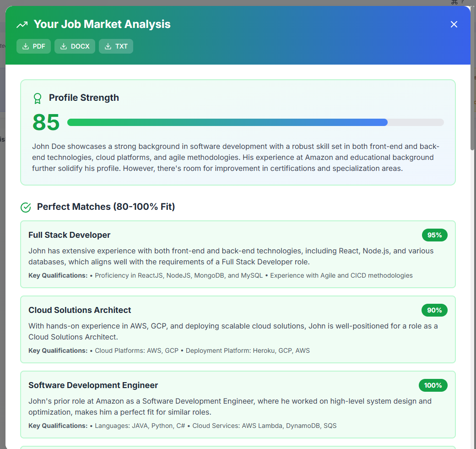Viewport: 476px width, 449px height.
Task: Expand the Software Development Engineer card
Action: click(238, 405)
